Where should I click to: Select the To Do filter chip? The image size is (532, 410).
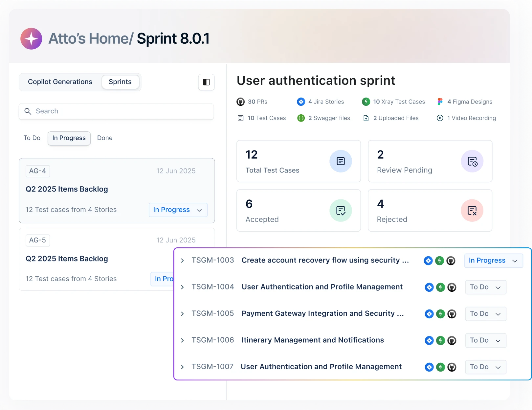click(x=32, y=138)
